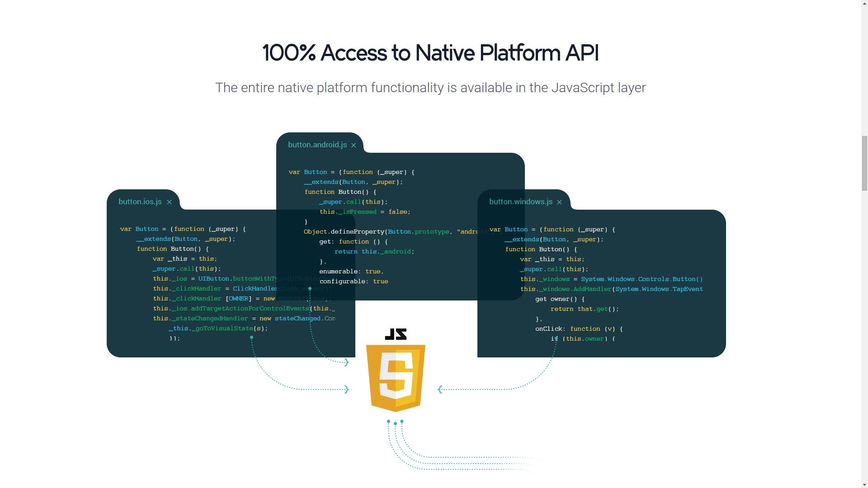Click "configurable: true" code line
Viewport: 868px width, 488px height.
click(x=354, y=282)
